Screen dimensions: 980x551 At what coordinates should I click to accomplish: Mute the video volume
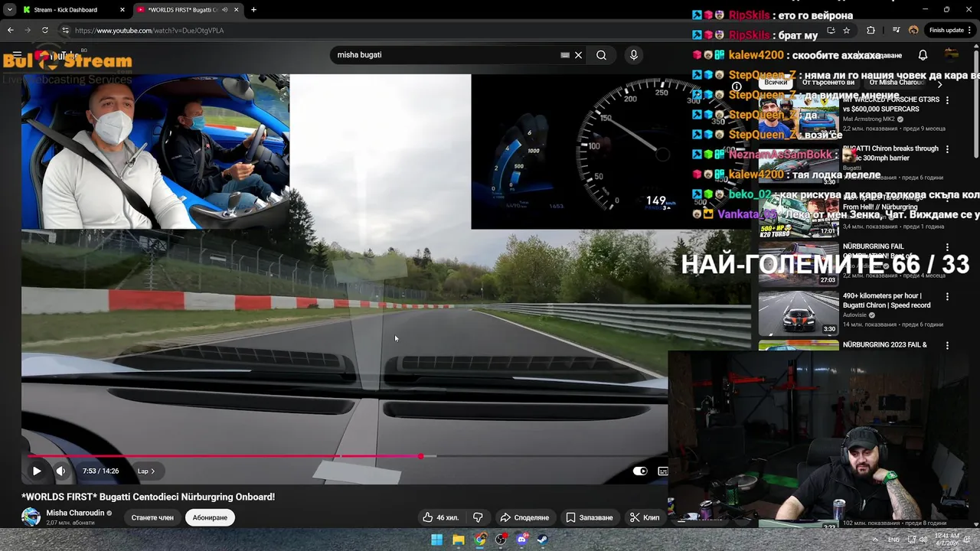61,471
